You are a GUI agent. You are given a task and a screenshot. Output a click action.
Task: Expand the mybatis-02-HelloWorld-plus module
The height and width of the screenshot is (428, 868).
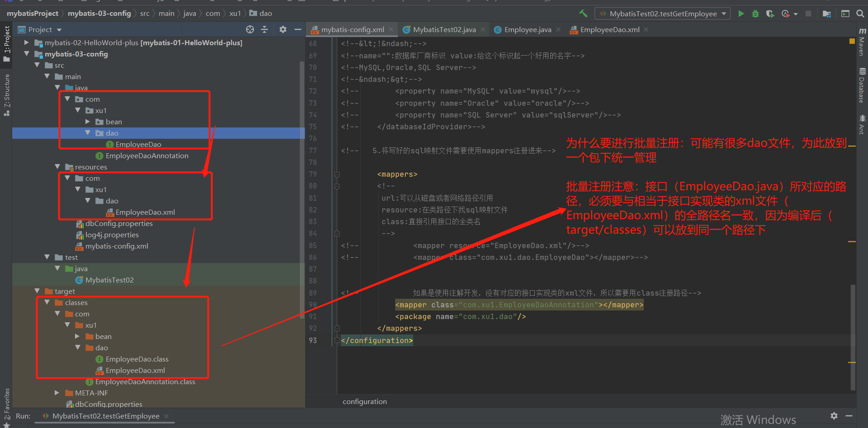pos(27,42)
